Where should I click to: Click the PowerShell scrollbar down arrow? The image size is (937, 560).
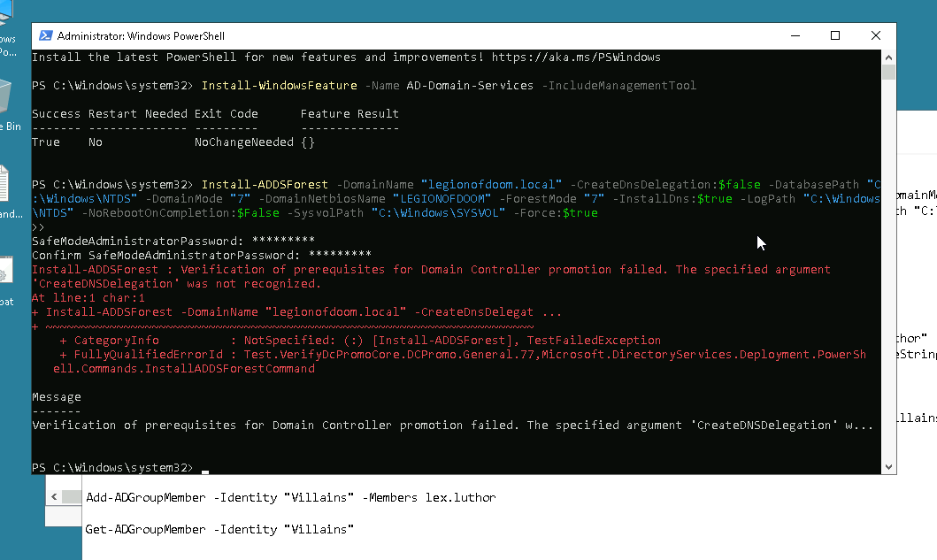coord(888,467)
